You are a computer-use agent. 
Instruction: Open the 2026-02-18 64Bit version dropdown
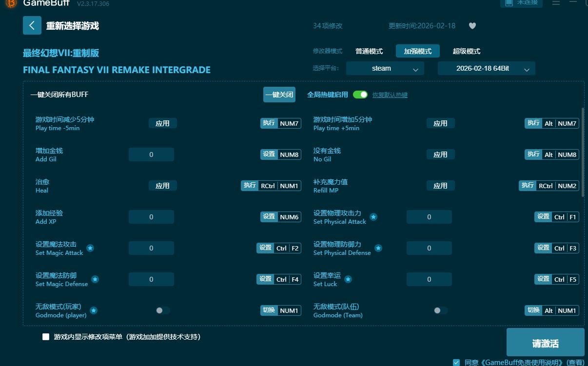click(486, 68)
